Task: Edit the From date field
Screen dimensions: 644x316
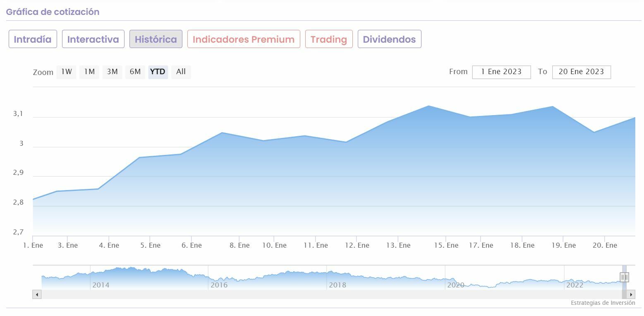Action: 501,72
